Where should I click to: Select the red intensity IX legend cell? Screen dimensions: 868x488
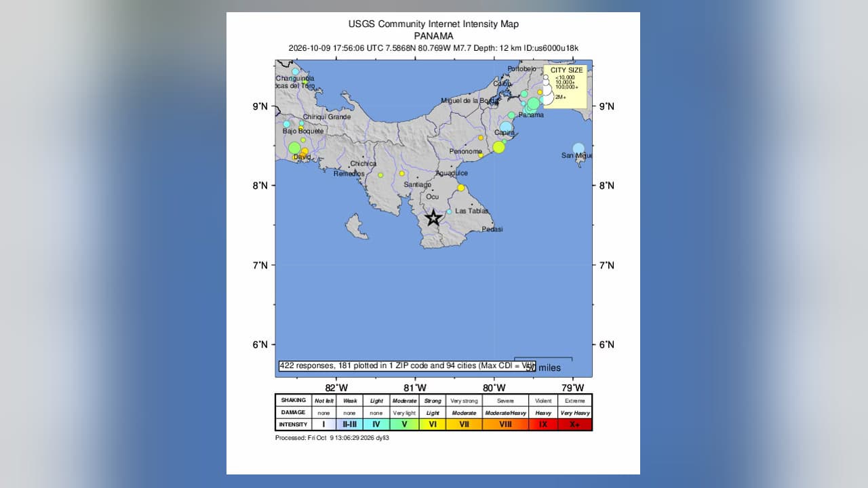coord(543,424)
